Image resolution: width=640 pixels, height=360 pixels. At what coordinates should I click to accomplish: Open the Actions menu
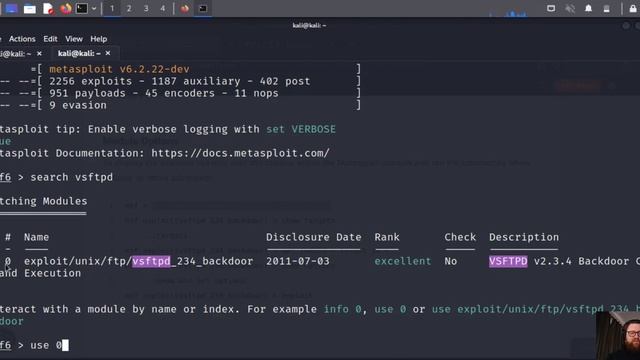(x=22, y=39)
